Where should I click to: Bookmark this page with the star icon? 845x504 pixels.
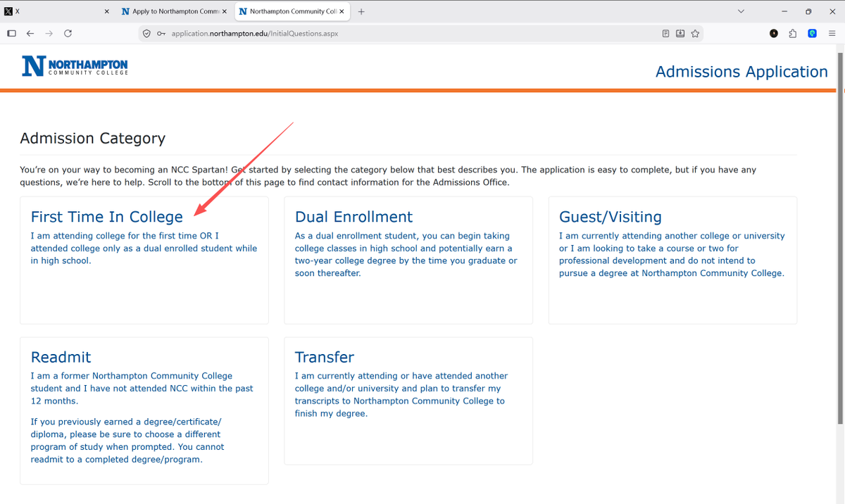[x=695, y=33]
